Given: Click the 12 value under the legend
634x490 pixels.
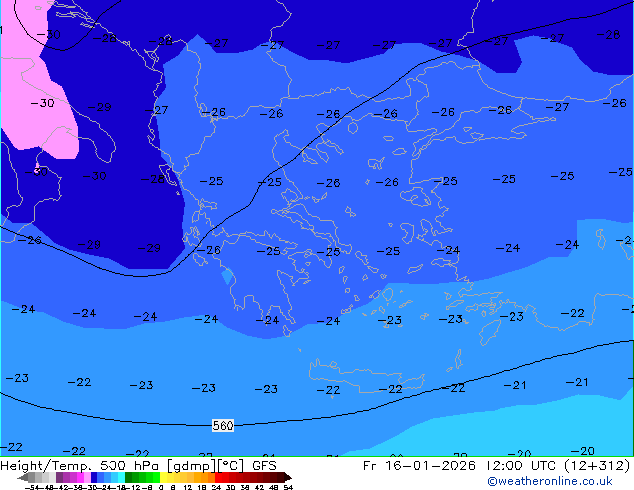Looking at the screenshot, I should [x=188, y=488].
